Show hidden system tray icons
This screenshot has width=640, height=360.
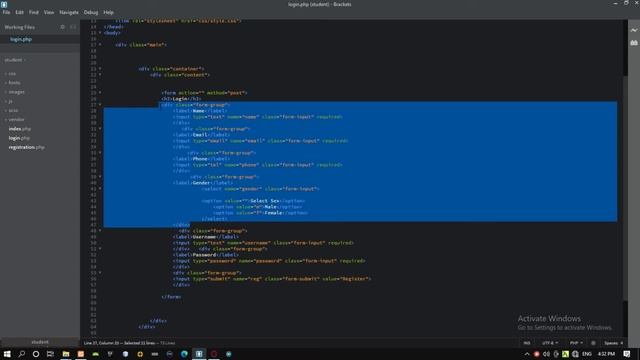pos(527,354)
